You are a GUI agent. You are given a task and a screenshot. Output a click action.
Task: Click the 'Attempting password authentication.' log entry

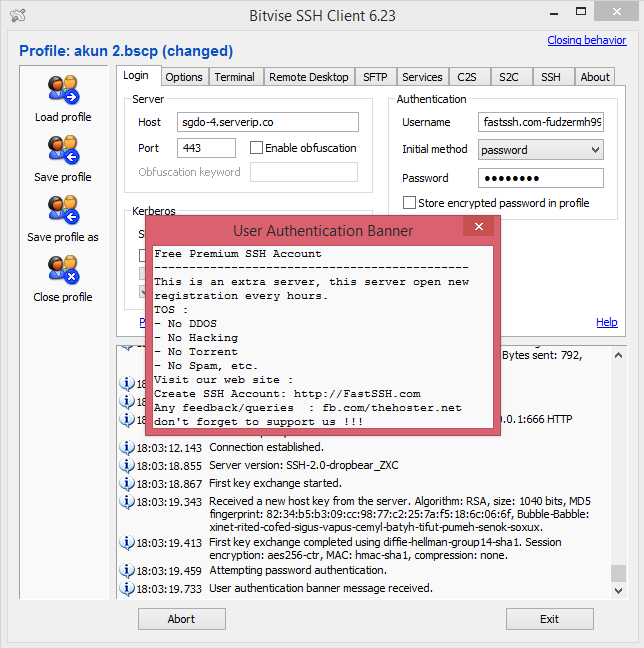[x=298, y=570]
